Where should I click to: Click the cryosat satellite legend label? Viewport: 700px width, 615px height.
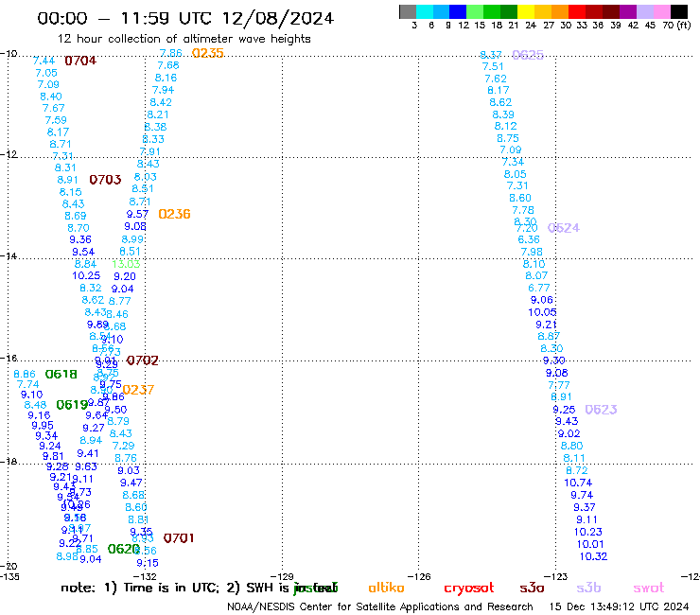[469, 588]
